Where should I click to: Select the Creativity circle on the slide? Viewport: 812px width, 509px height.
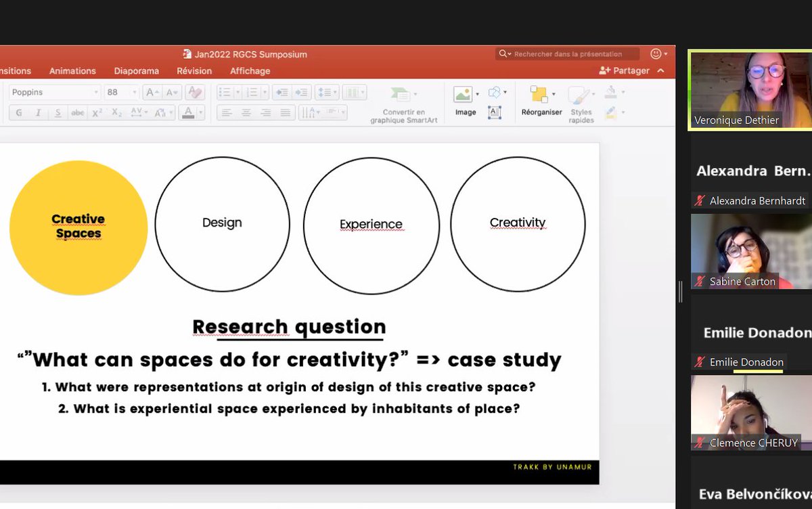click(x=518, y=224)
